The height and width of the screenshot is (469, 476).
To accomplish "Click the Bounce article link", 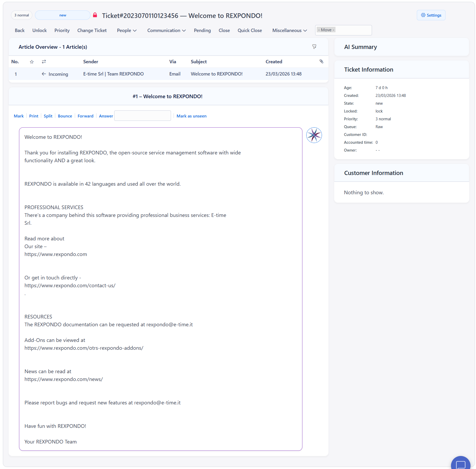I will (x=65, y=116).
